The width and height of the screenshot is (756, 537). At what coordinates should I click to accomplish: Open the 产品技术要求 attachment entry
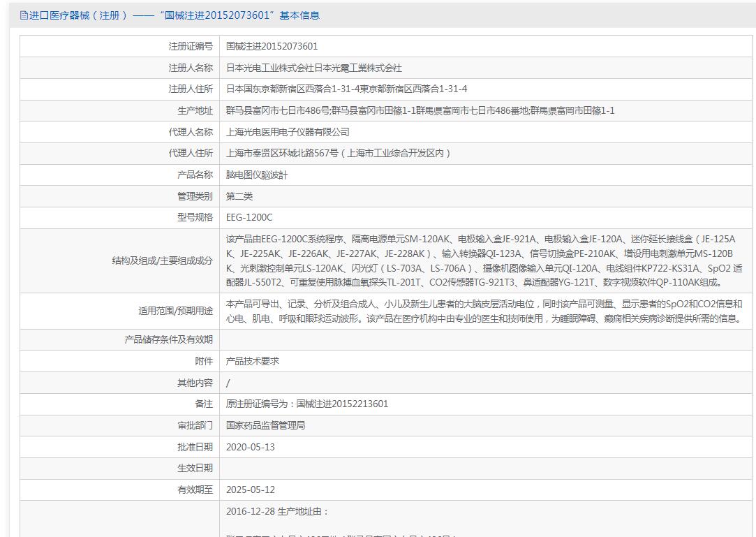click(x=253, y=361)
